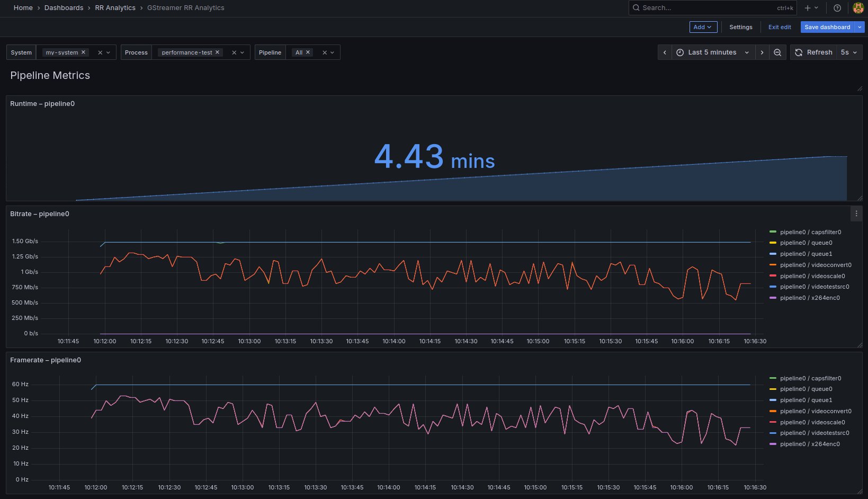Shift time range forward arrow
This screenshot has height=499, width=868.
click(762, 52)
